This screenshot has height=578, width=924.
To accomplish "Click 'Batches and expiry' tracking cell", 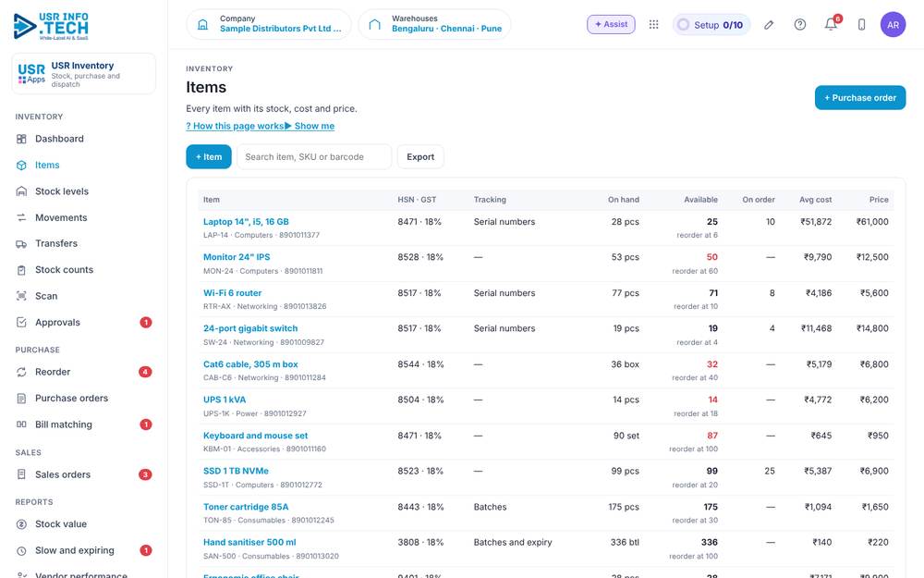I will 513,543.
